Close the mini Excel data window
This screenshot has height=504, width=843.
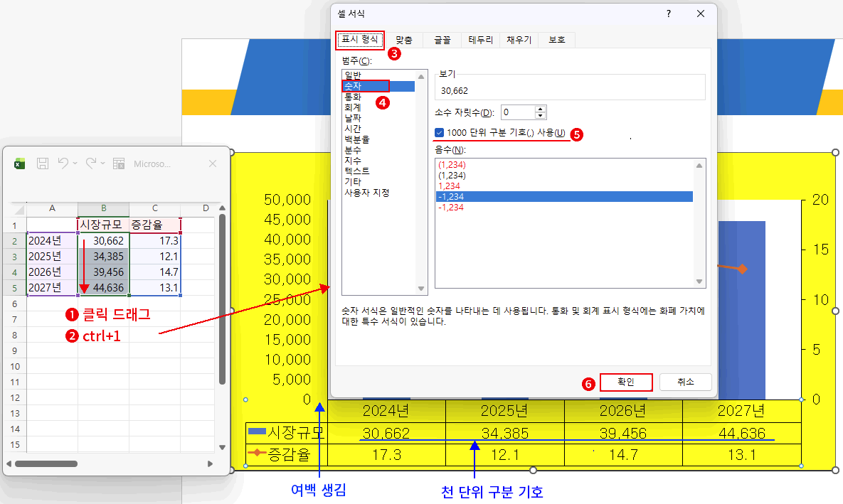tap(212, 163)
